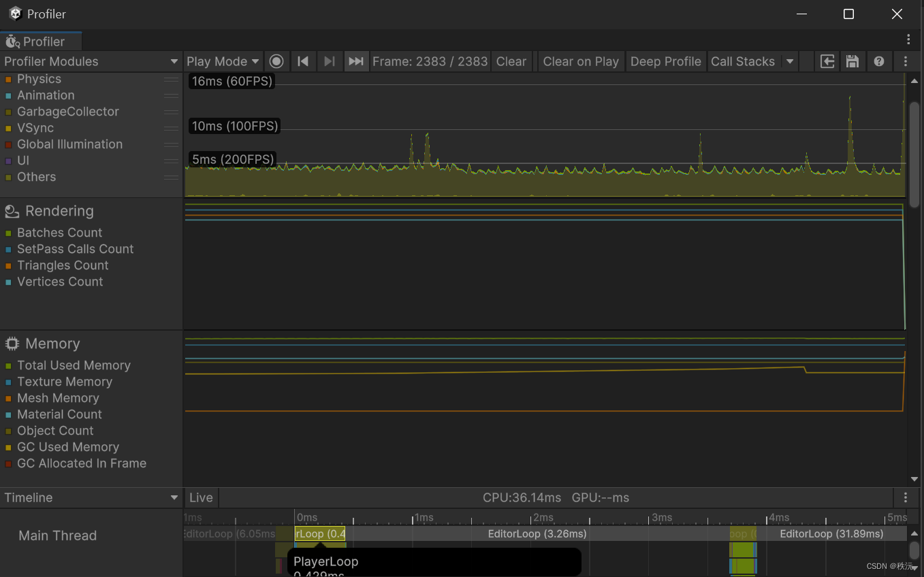Switch the Timeline view to Hierarchy
This screenshot has height=577, width=924.
coord(92,497)
